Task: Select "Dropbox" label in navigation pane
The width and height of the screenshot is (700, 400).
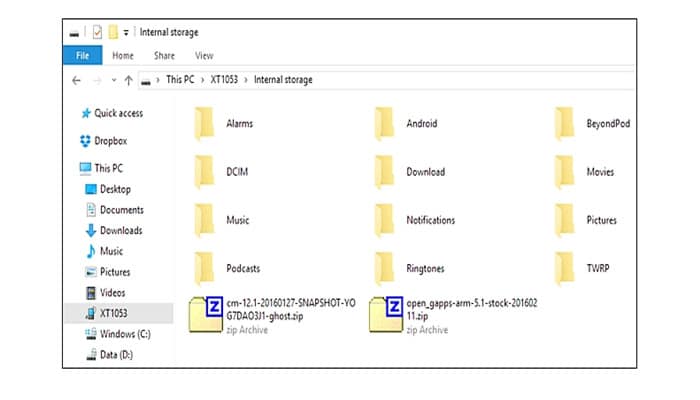Action: (x=111, y=141)
